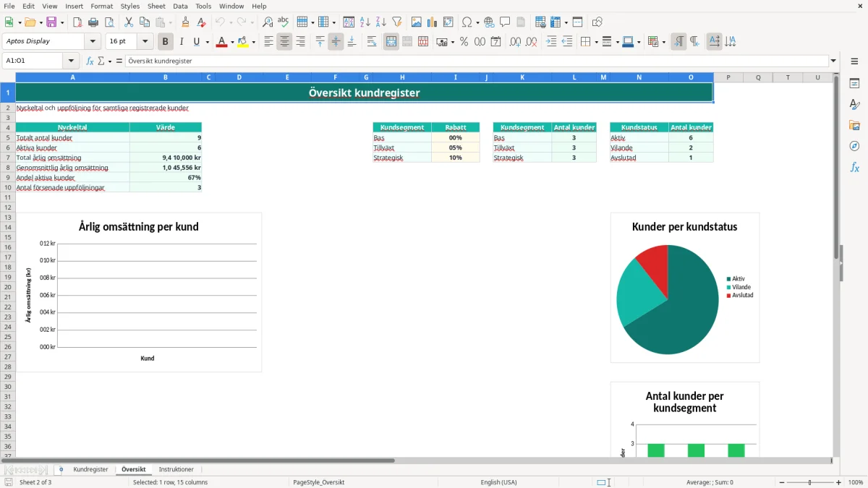Apply the red font color
868x488 pixels.
[221, 42]
